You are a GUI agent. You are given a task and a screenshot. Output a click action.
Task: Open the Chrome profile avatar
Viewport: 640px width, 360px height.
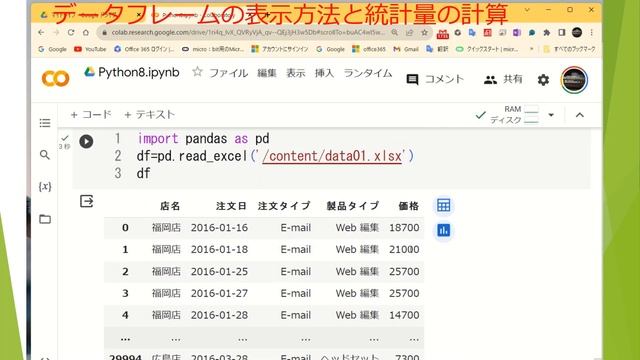coord(577,33)
